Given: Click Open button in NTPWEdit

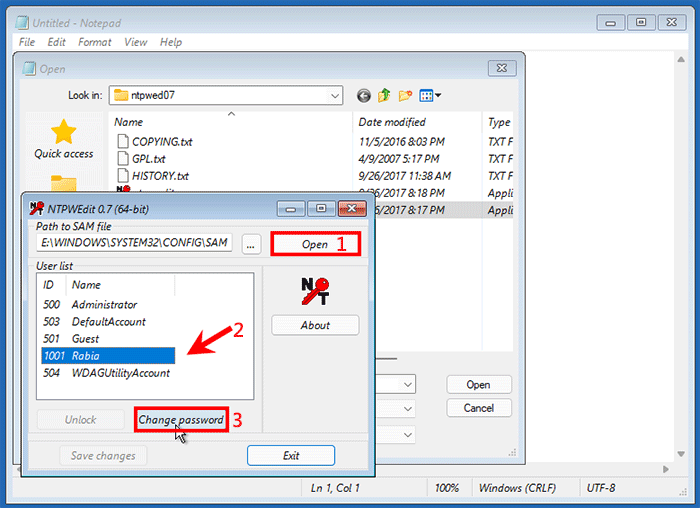Looking at the screenshot, I should coord(316,244).
